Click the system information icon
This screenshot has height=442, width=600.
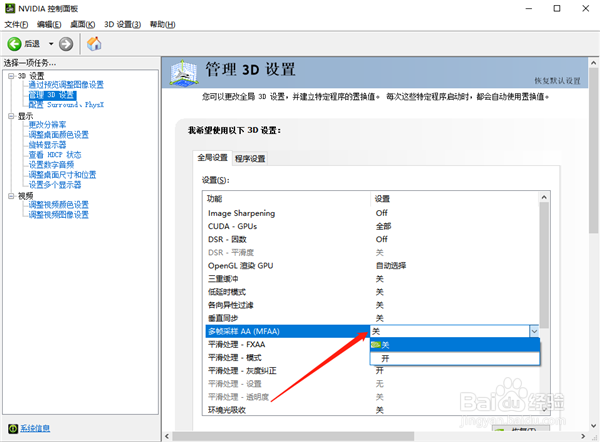click(x=13, y=429)
